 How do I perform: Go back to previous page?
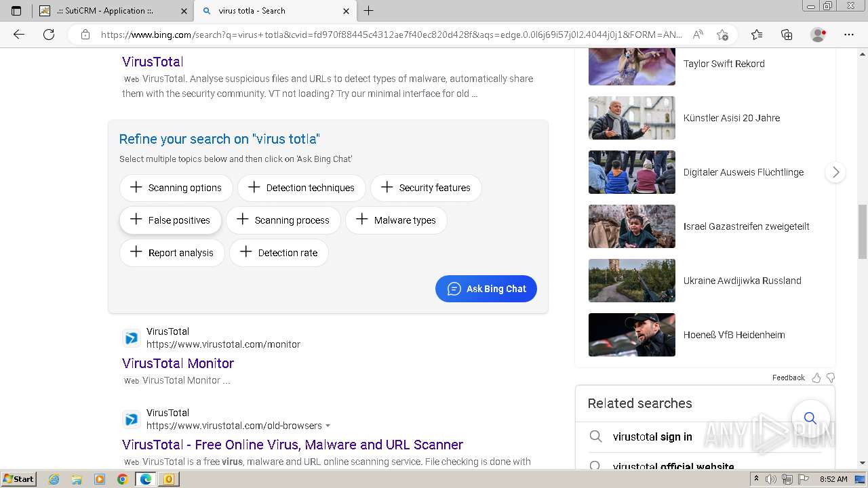(19, 35)
